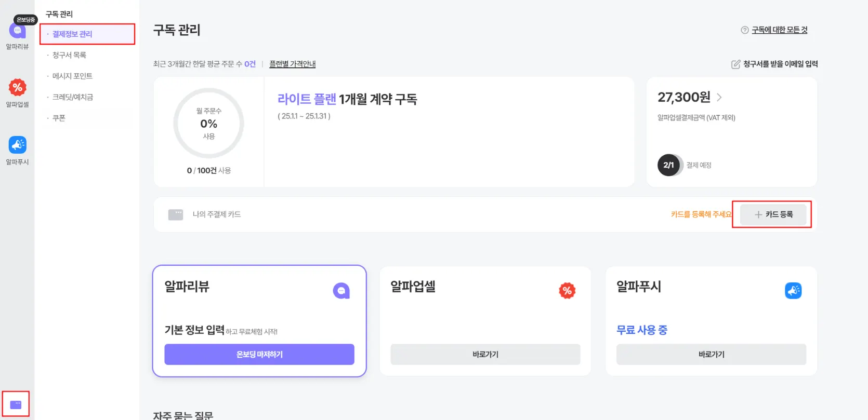Go to 메시지 포인트 menu
The width and height of the screenshot is (868, 420).
pyautogui.click(x=72, y=76)
